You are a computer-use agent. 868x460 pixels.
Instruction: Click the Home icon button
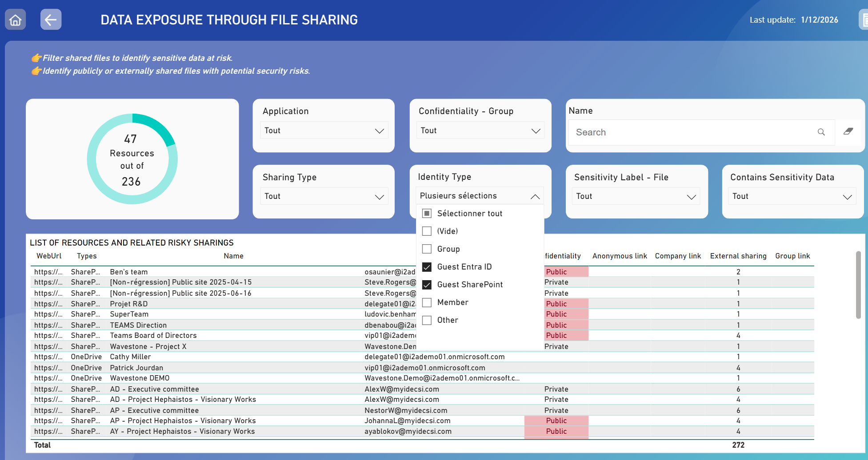point(15,20)
